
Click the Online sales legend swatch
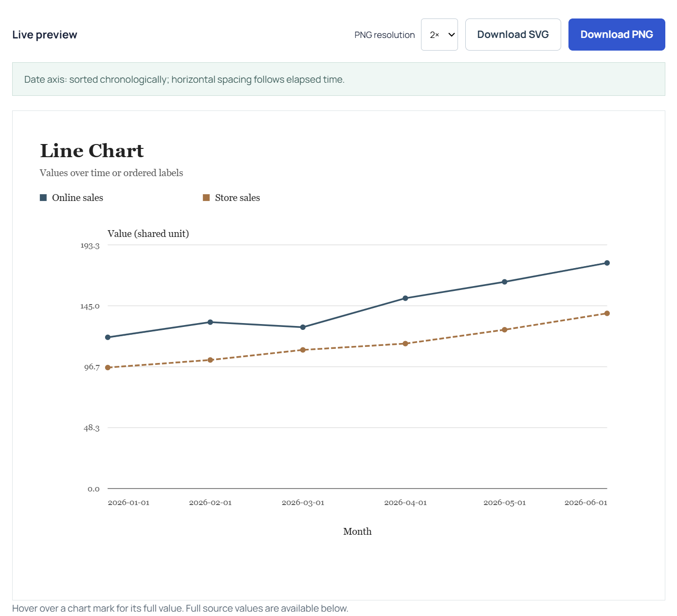[43, 198]
